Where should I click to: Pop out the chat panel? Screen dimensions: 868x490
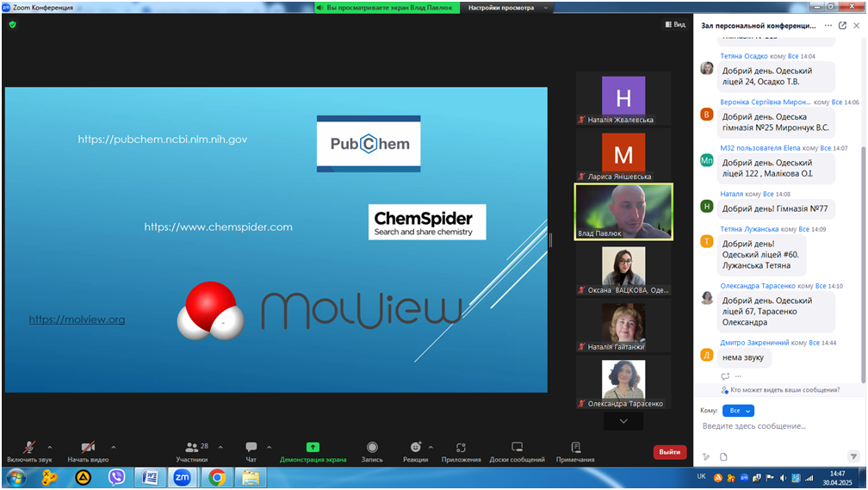[x=842, y=26]
